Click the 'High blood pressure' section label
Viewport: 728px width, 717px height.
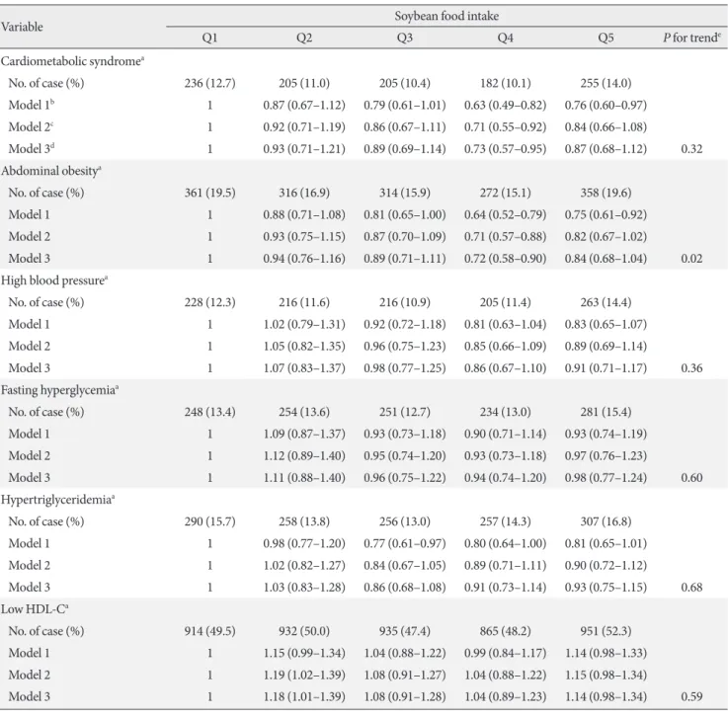tap(54, 280)
